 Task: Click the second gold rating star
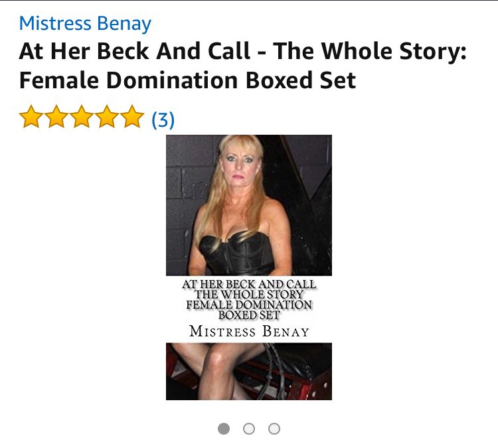pyautogui.click(x=56, y=117)
